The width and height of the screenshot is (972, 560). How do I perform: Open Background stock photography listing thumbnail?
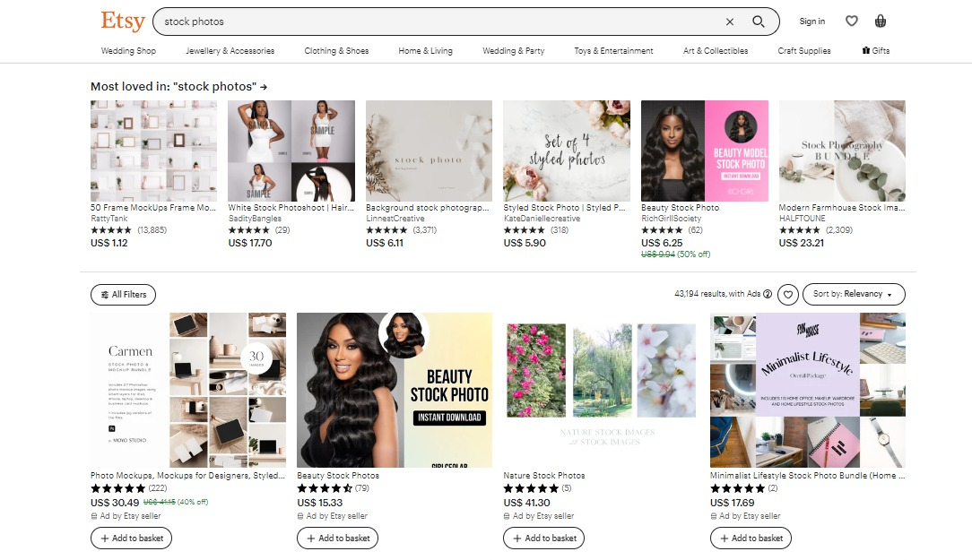coord(429,151)
